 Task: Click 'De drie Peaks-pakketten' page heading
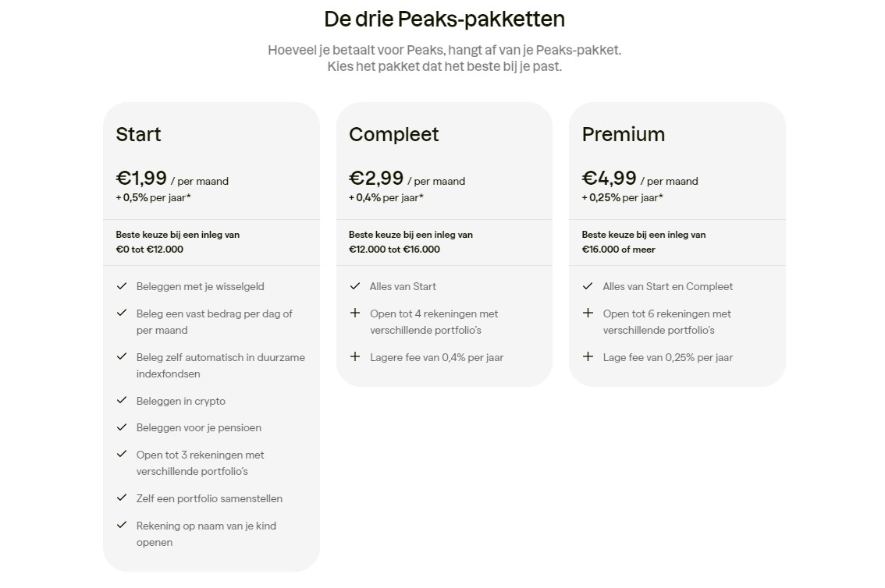444,19
